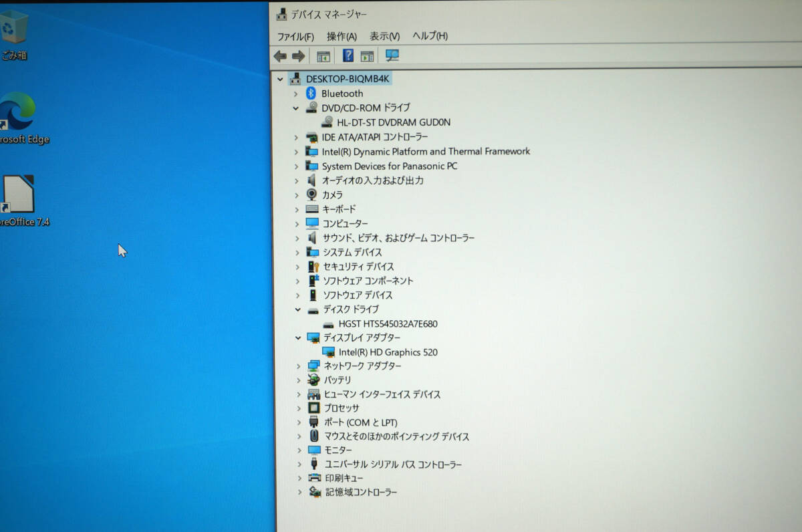Collapse the DVD/CD-ROM ドライブ branch
The width and height of the screenshot is (802, 532).
tap(296, 108)
